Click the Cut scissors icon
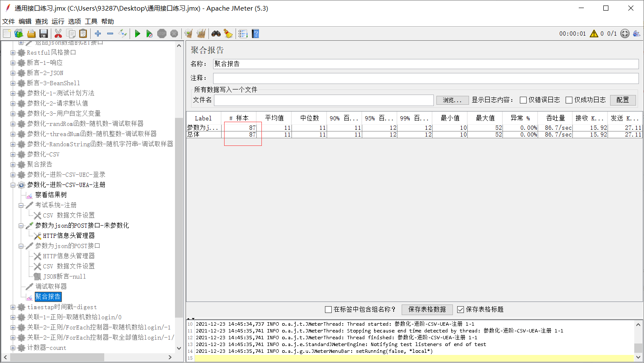 [x=58, y=34]
